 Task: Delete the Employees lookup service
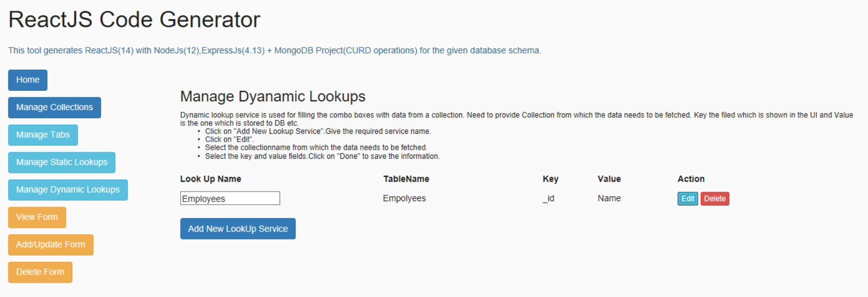click(x=715, y=199)
